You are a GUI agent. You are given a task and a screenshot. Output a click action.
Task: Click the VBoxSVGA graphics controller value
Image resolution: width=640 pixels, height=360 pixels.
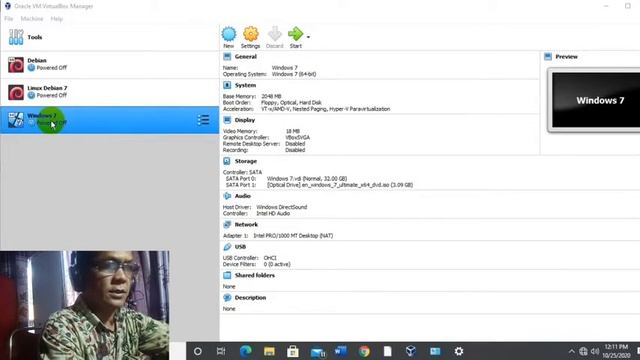pos(298,138)
